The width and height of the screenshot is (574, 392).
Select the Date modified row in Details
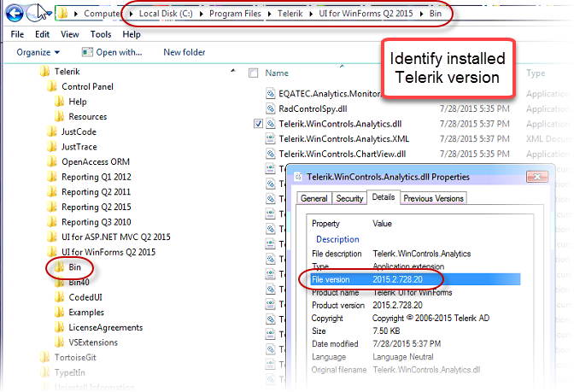[x=415, y=343]
